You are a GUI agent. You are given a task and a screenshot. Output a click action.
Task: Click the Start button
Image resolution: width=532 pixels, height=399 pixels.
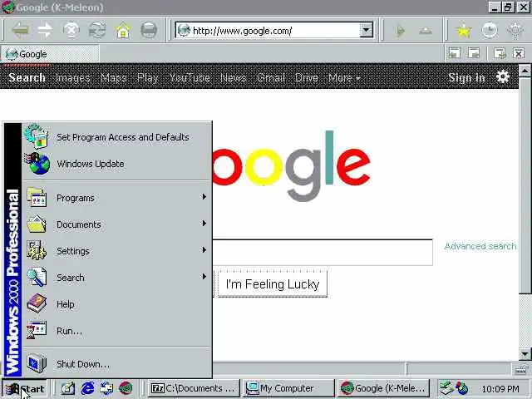tap(24, 388)
